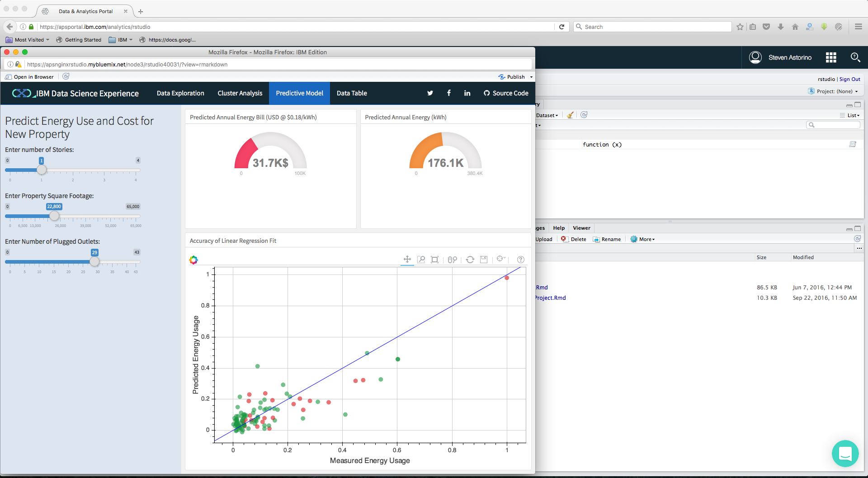Select the Predictive Model tab
The width and height of the screenshot is (868, 478).
(300, 93)
